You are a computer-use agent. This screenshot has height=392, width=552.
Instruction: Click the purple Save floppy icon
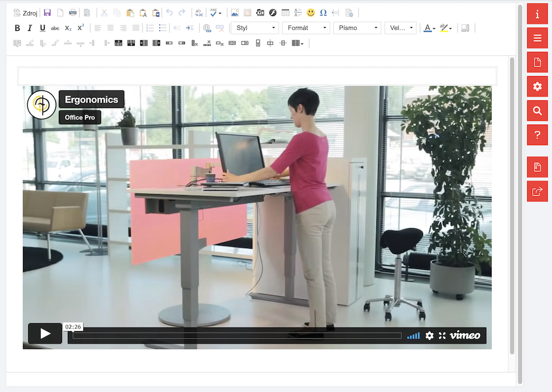(x=47, y=13)
